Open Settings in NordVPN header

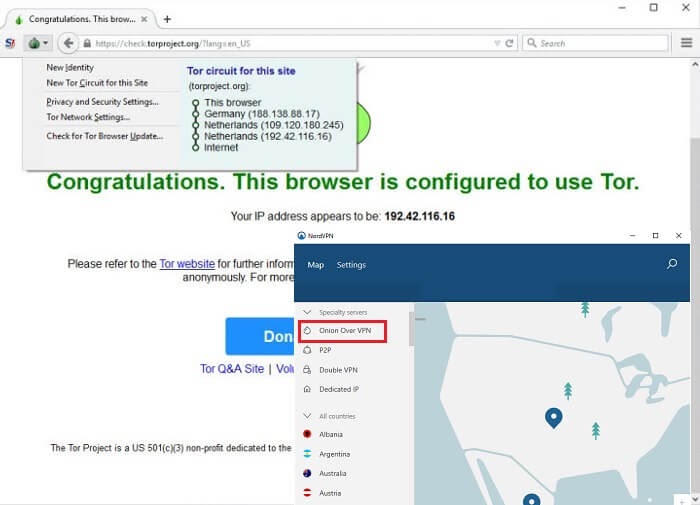(351, 265)
